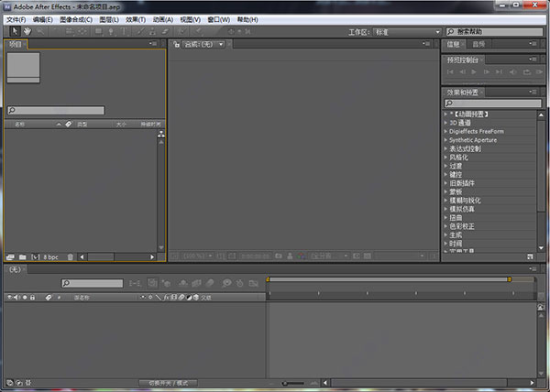Toggle the video eye column header
Image resolution: width=550 pixels, height=392 pixels.
(10, 297)
